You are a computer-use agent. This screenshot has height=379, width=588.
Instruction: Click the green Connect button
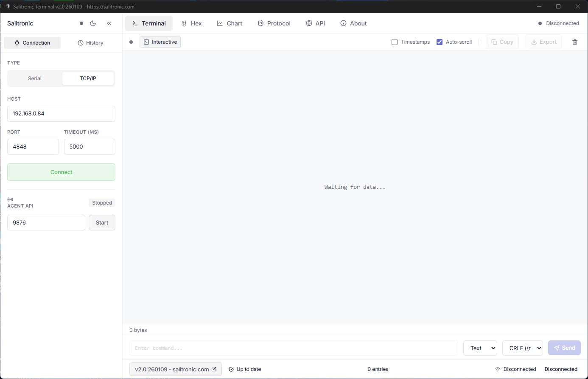point(61,172)
